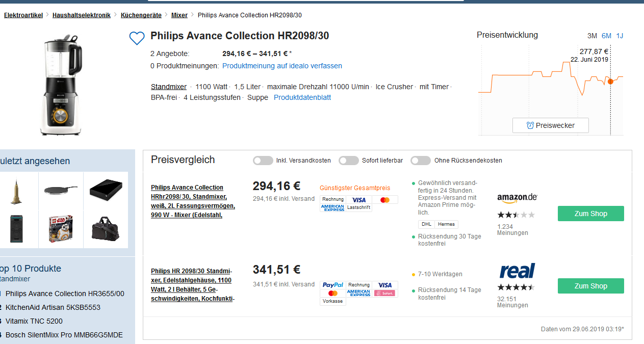Click Zum Shop for the Amazon offer
Image resolution: width=644 pixels, height=344 pixels.
590,214
